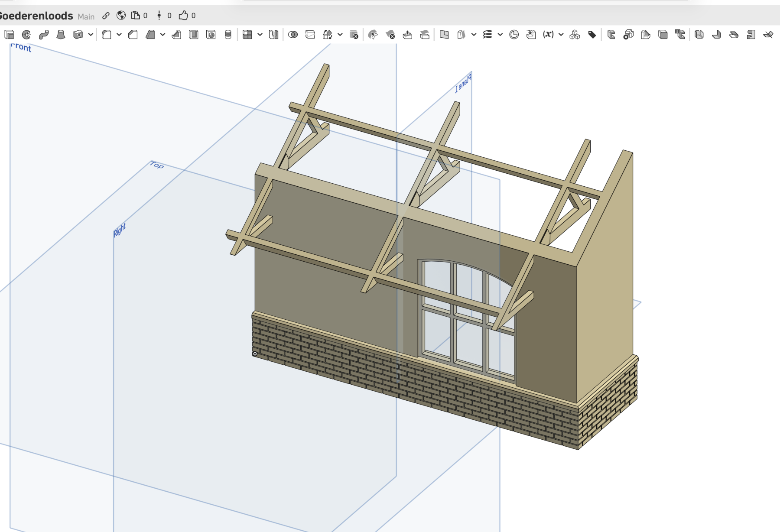
Task: Click the Shell tool icon
Action: click(x=194, y=35)
